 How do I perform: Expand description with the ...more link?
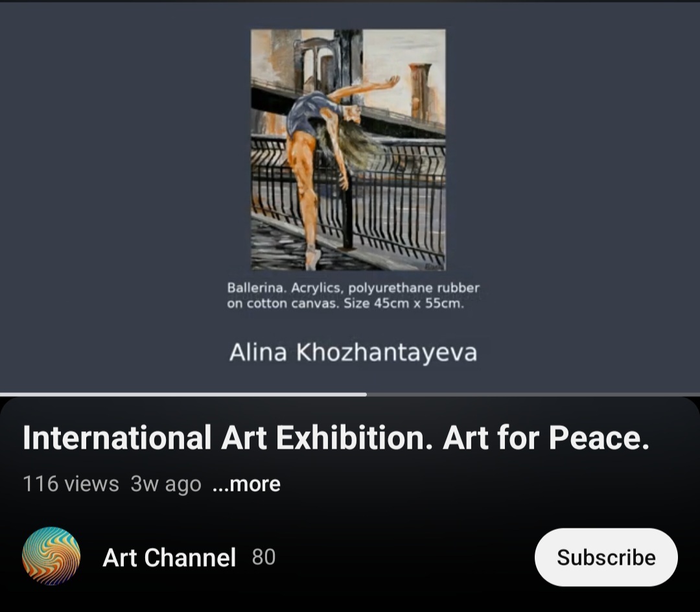coord(246,484)
